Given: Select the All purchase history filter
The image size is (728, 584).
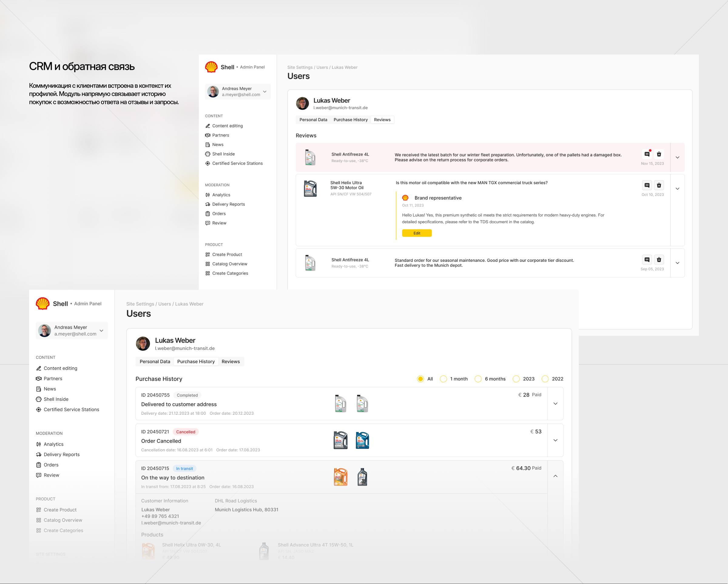Looking at the screenshot, I should [420, 379].
